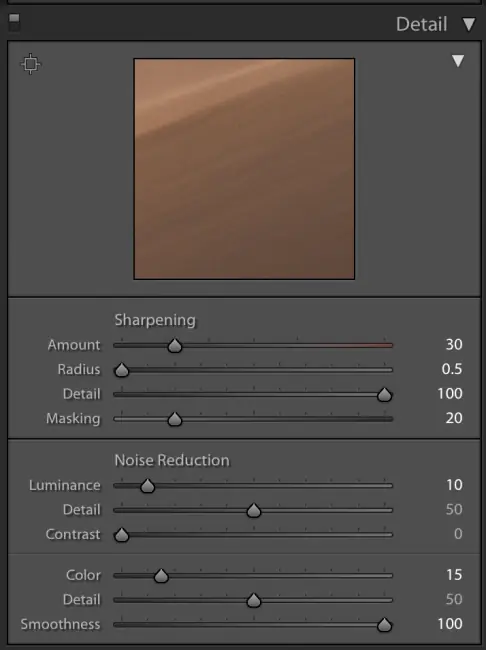The width and height of the screenshot is (486, 650).
Task: Click the Smoothness slider handle
Action: 384,624
